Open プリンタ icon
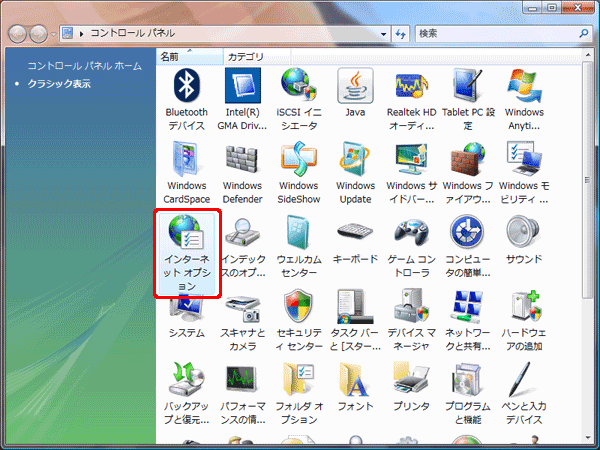The width and height of the screenshot is (600, 450). click(411, 386)
